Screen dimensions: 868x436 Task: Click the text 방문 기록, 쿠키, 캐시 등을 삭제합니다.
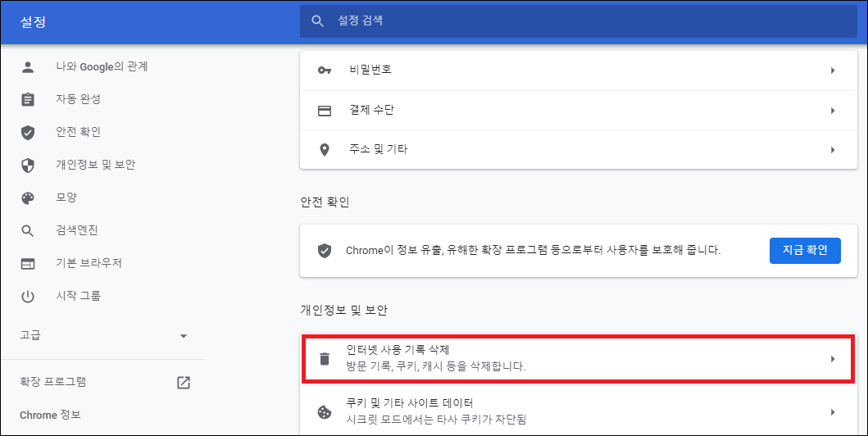(436, 366)
